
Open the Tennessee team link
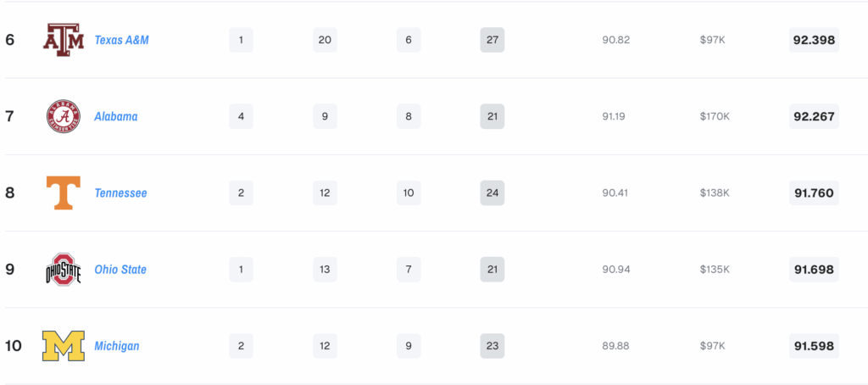pos(120,192)
